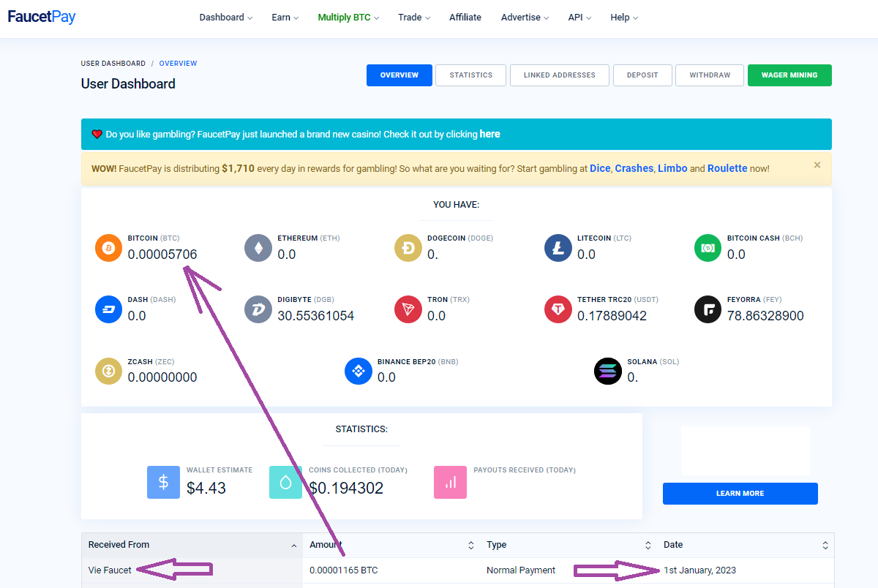Screen dimensions: 878x588
Task: Click the Dash coin icon
Action: [108, 309]
